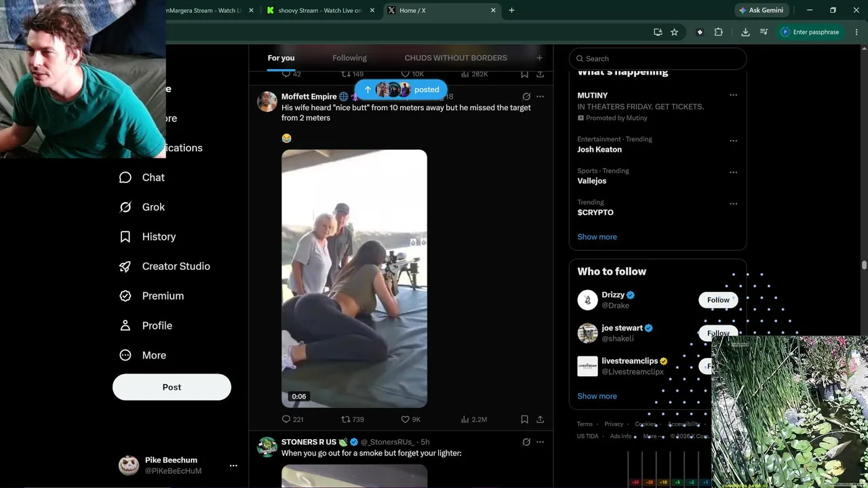The image size is (868, 488).
Task: Open more options for Moffett Empire's post
Action: tap(540, 97)
